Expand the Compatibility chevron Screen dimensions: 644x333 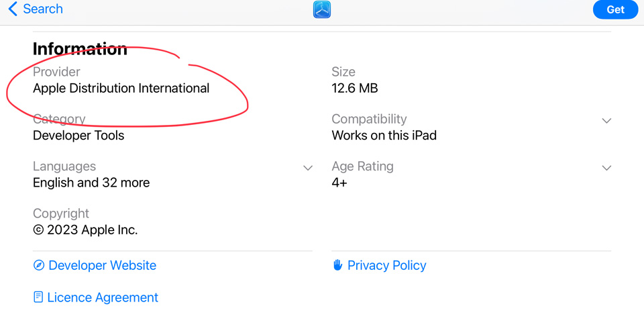point(606,121)
